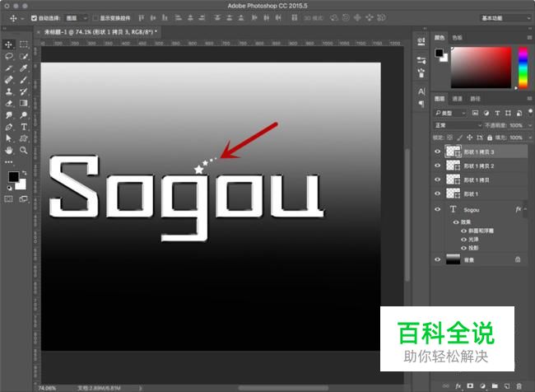Select the Pen tool
The width and height of the screenshot is (535, 392).
tap(9, 127)
